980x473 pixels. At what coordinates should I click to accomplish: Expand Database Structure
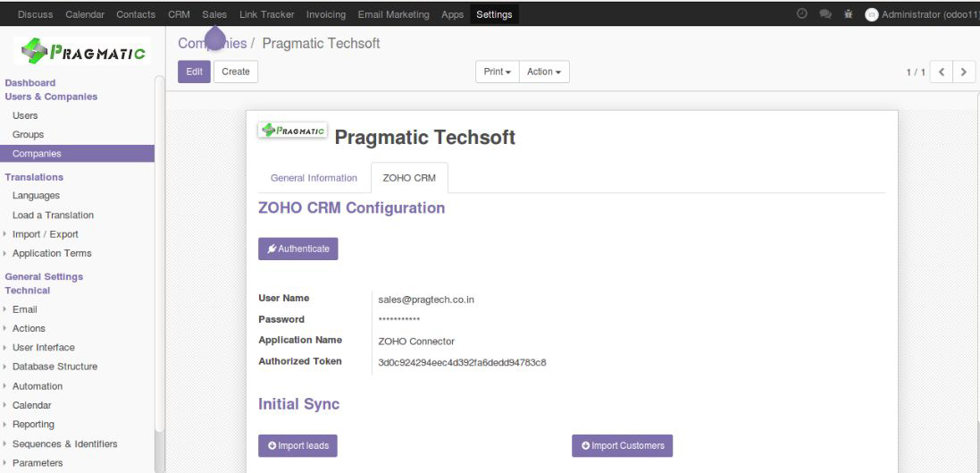[55, 367]
